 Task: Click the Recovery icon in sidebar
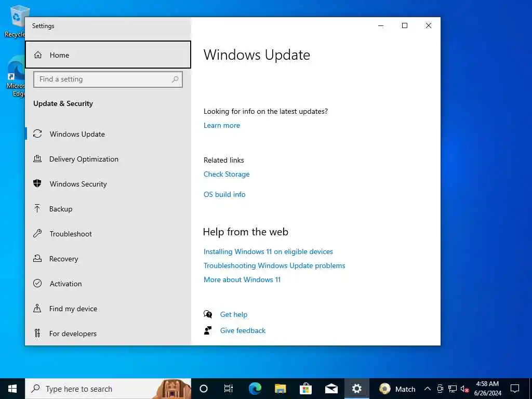coord(37,259)
